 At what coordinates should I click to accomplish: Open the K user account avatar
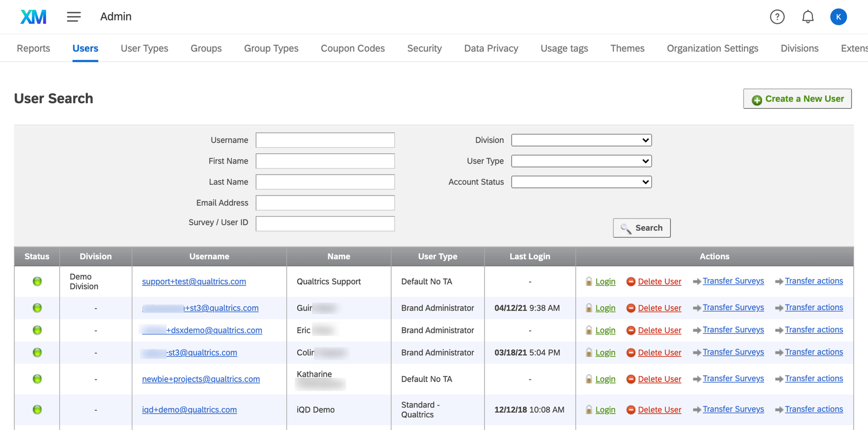click(838, 17)
